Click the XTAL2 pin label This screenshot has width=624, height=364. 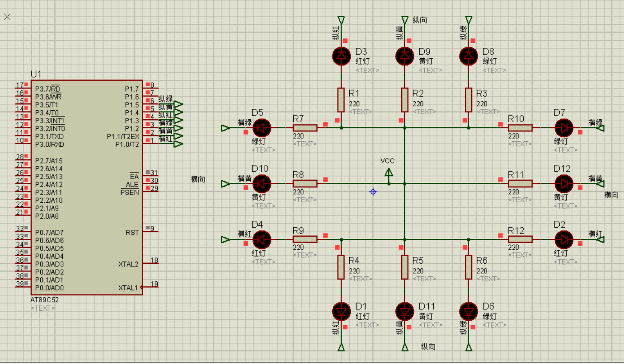(x=128, y=264)
